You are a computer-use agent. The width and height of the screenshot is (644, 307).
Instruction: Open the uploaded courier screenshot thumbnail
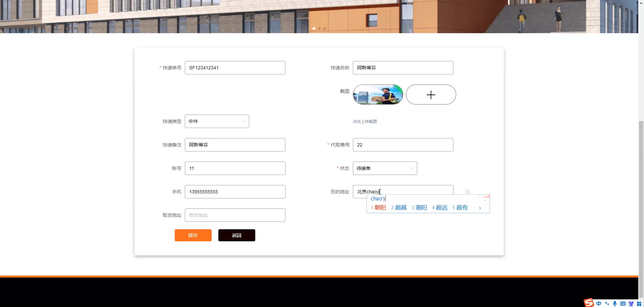click(x=378, y=95)
